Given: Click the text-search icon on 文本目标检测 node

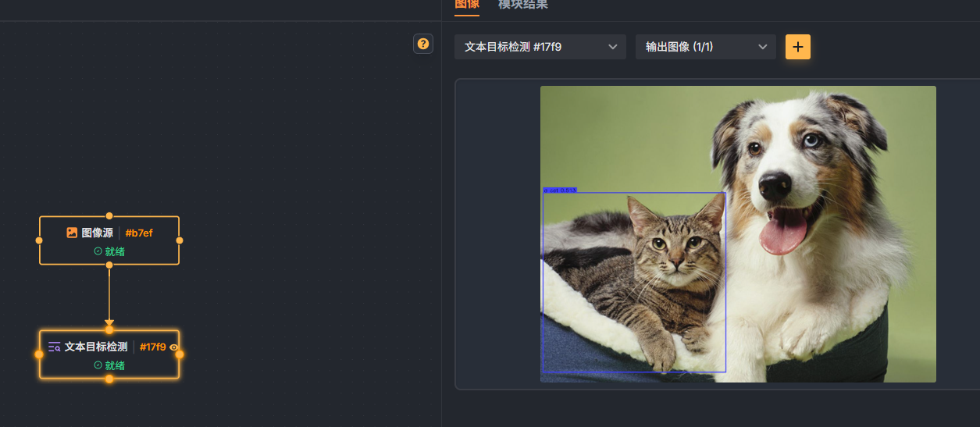Looking at the screenshot, I should tap(54, 347).
